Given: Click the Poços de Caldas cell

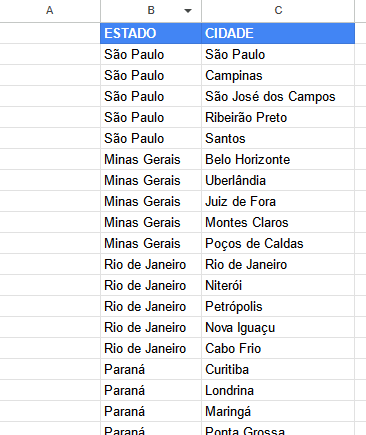Looking at the screenshot, I should (x=278, y=243).
